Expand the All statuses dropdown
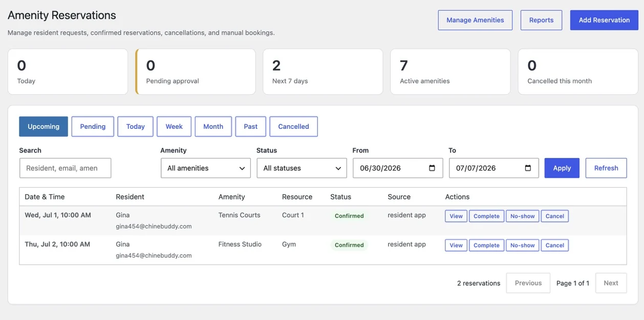Viewport: 644px width, 320px height. click(302, 168)
